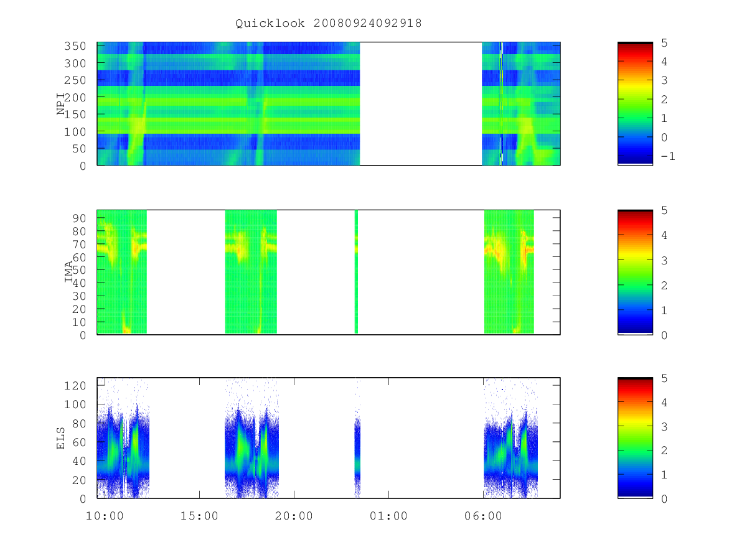Image resolution: width=747 pixels, height=560 pixels.
Task: Click the first IMA data block starting at 10:00
Action: [x=122, y=272]
